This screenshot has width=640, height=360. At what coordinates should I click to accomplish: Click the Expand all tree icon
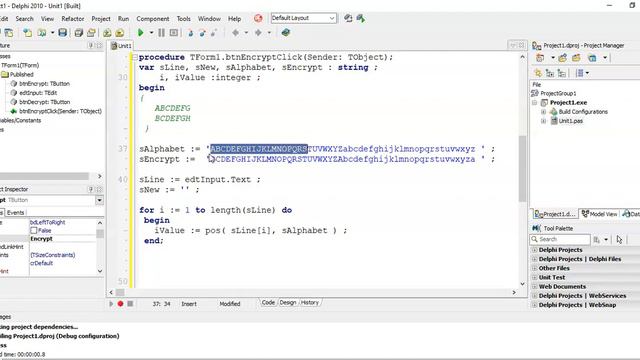click(x=550, y=73)
